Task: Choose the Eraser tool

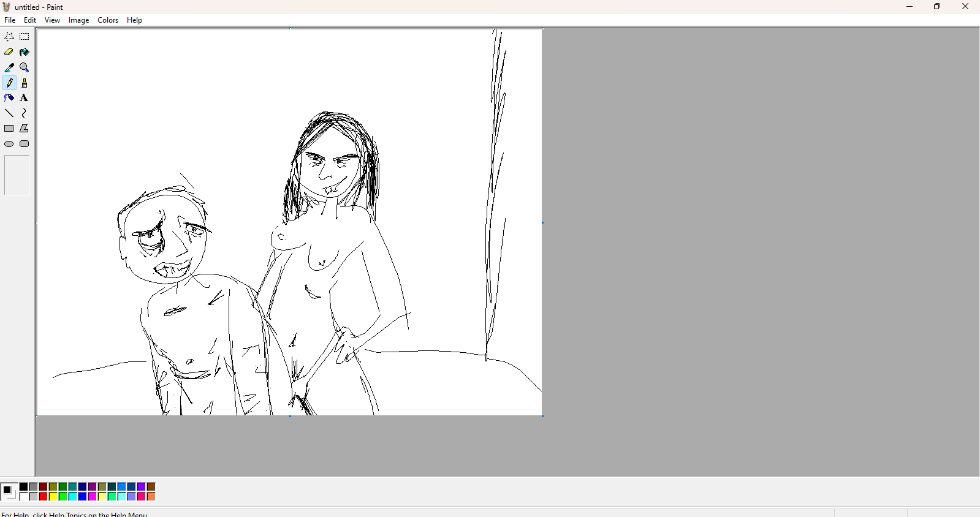Action: pyautogui.click(x=9, y=52)
